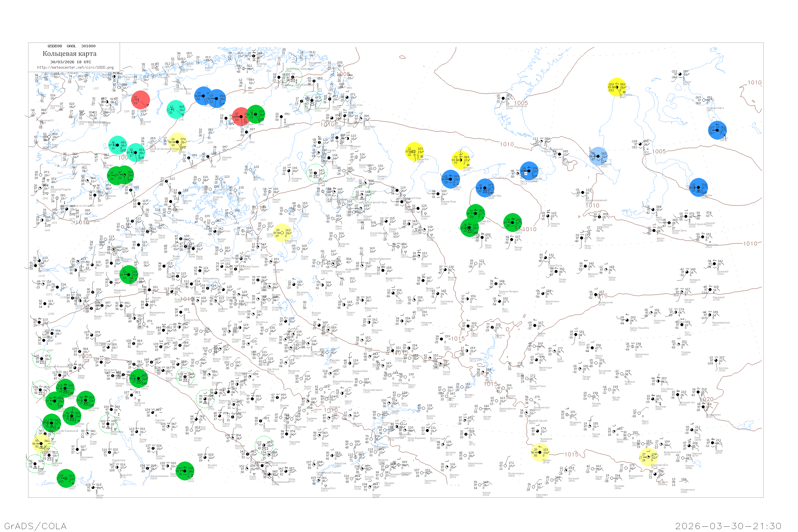Click the Кольцевая карта map title
The image size is (798, 532).
[69, 54]
